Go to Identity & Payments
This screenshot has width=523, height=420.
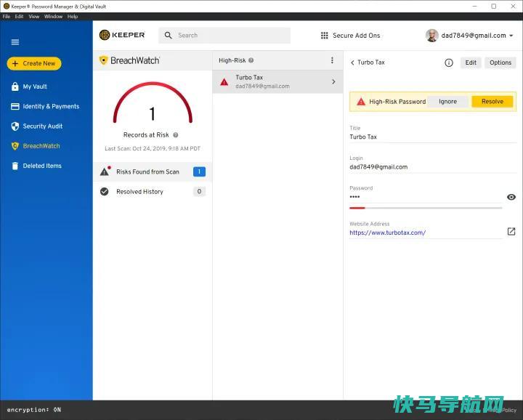point(51,106)
